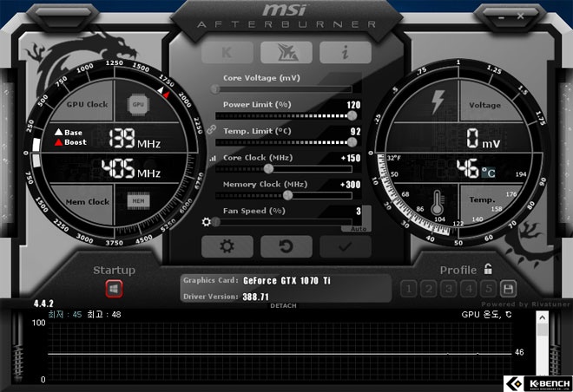
Task: Click the 4.4.2 version number
Action: [43, 304]
